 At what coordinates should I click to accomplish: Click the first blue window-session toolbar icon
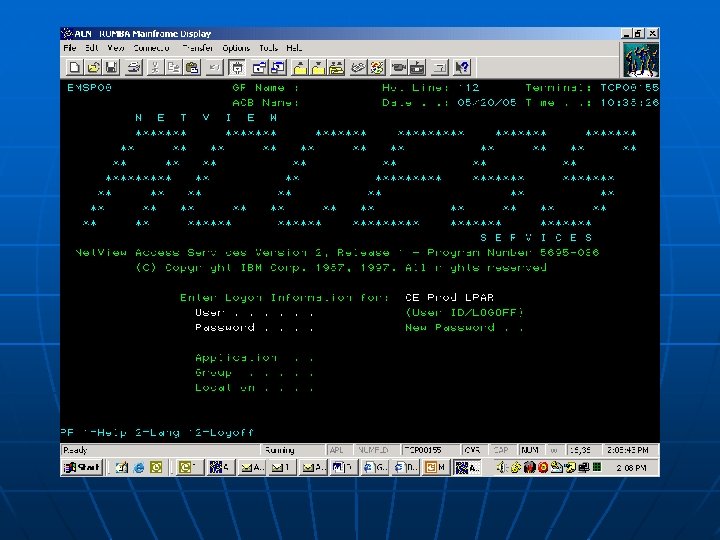pyautogui.click(x=259, y=68)
